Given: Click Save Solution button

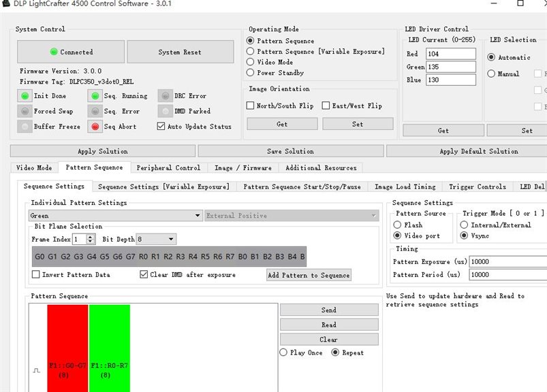Looking at the screenshot, I should [291, 151].
